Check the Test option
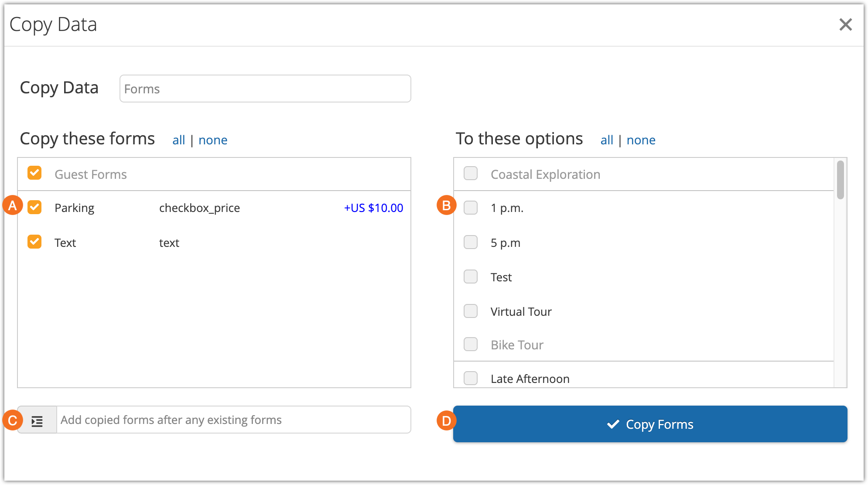 coord(470,277)
